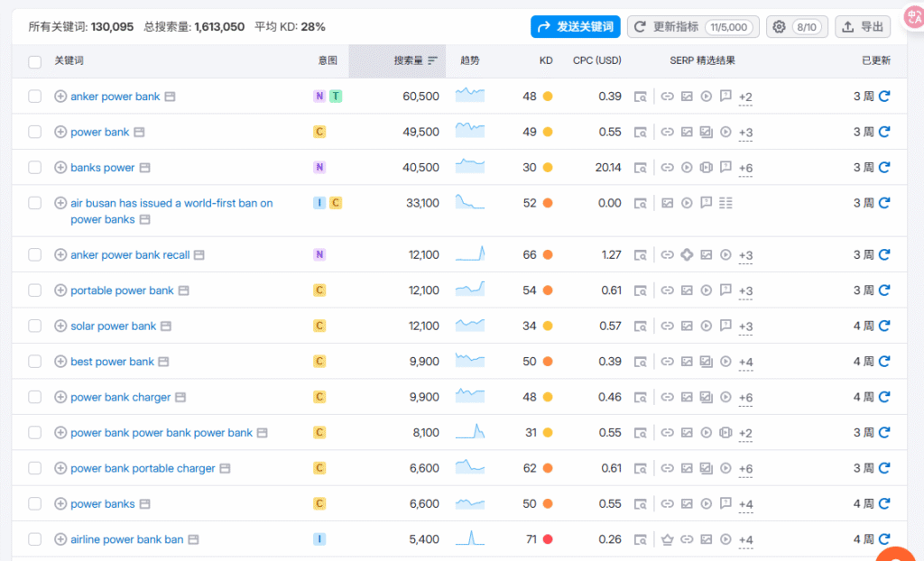This screenshot has height=561, width=924.
Task: Add best power bank with plus icon
Action: pyautogui.click(x=60, y=362)
